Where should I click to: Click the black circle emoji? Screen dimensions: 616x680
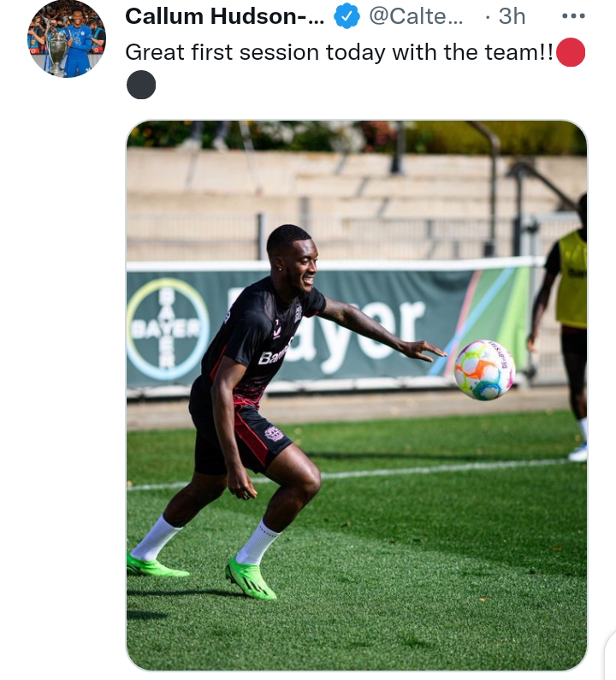pyautogui.click(x=141, y=85)
